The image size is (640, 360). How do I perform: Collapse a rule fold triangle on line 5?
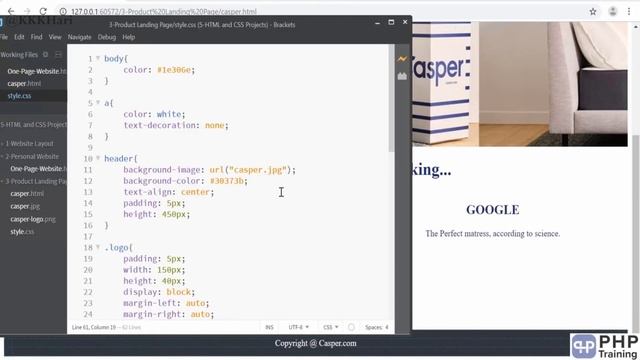tap(98, 103)
